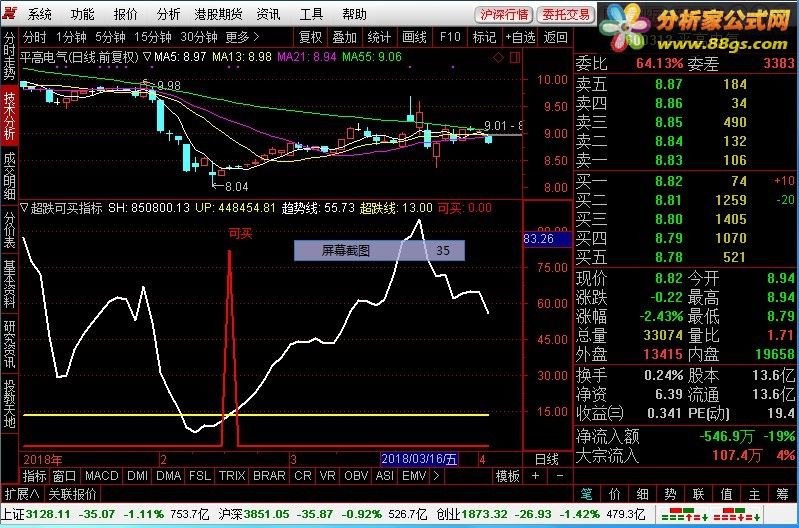Switch indicator to DMA
Image resolution: width=799 pixels, height=528 pixels.
click(169, 476)
